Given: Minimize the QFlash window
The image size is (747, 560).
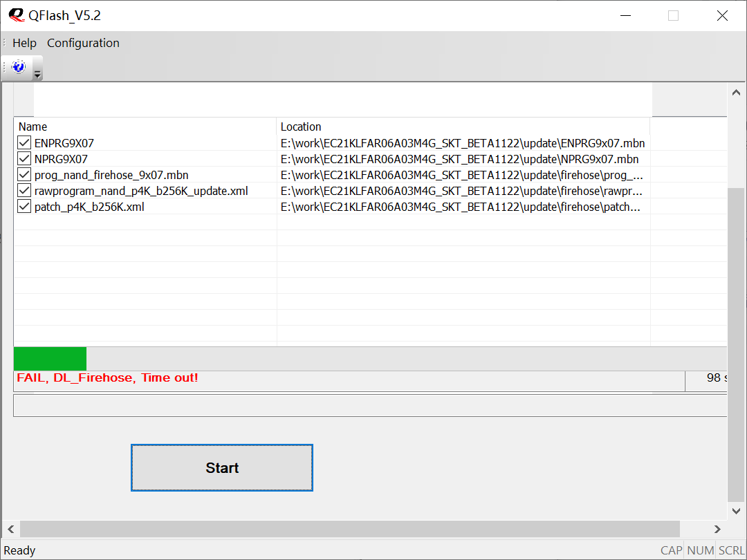Looking at the screenshot, I should coord(625,16).
